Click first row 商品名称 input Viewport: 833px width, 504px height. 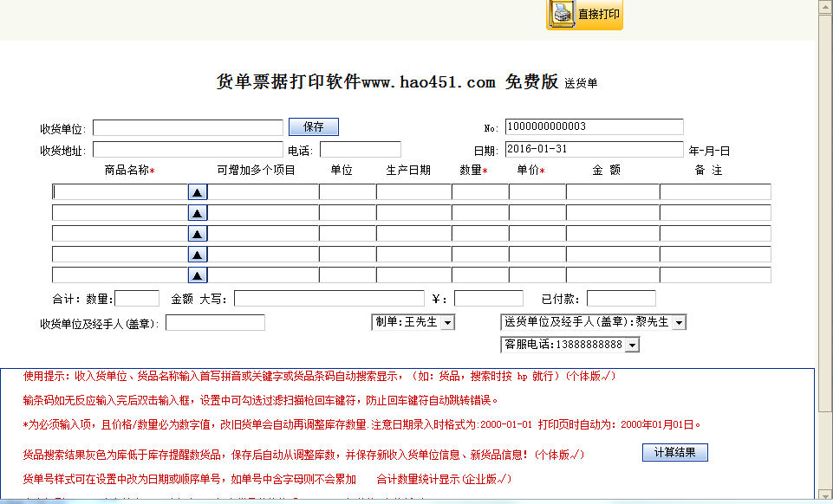120,192
